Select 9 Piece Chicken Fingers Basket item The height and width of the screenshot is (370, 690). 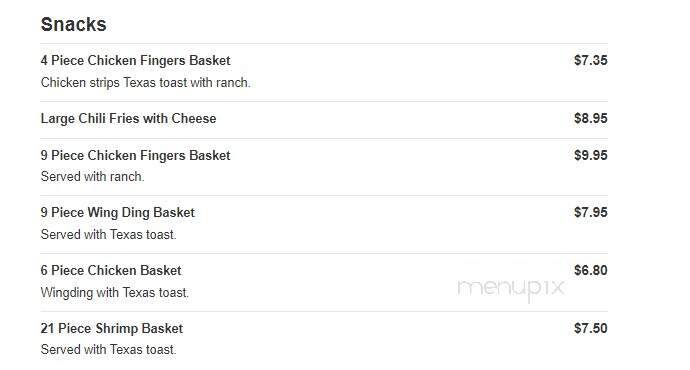click(x=136, y=155)
